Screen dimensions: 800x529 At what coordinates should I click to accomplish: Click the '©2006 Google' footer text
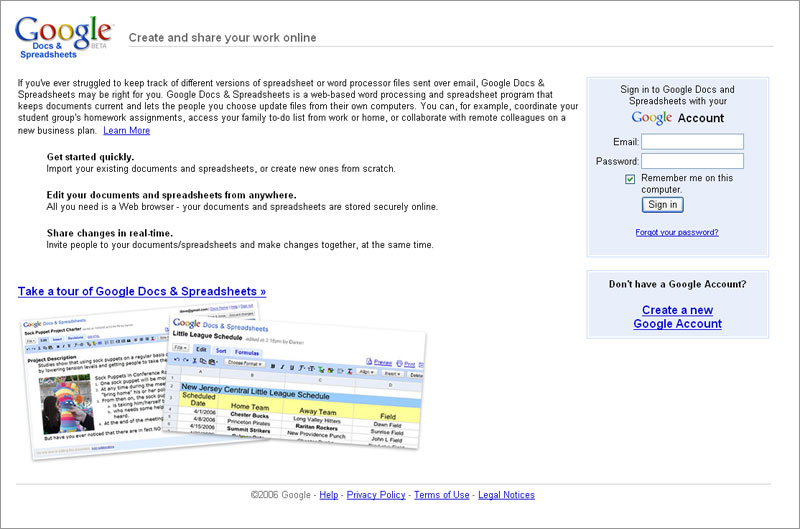coord(281,495)
